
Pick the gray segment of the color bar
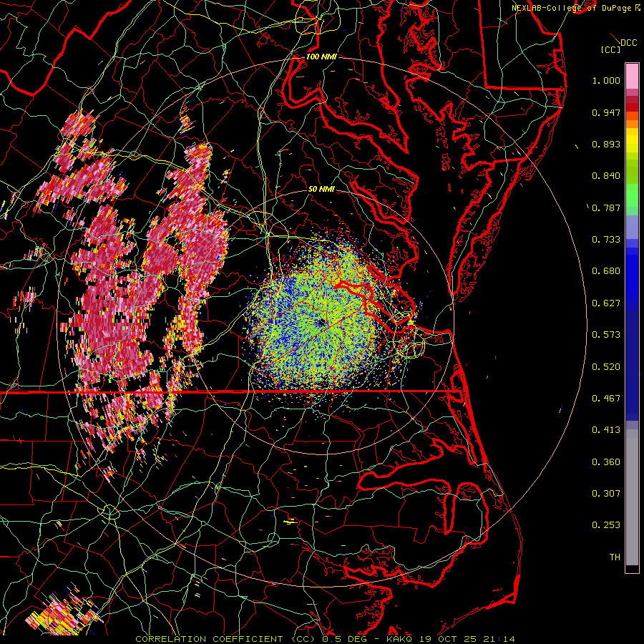tap(632, 497)
